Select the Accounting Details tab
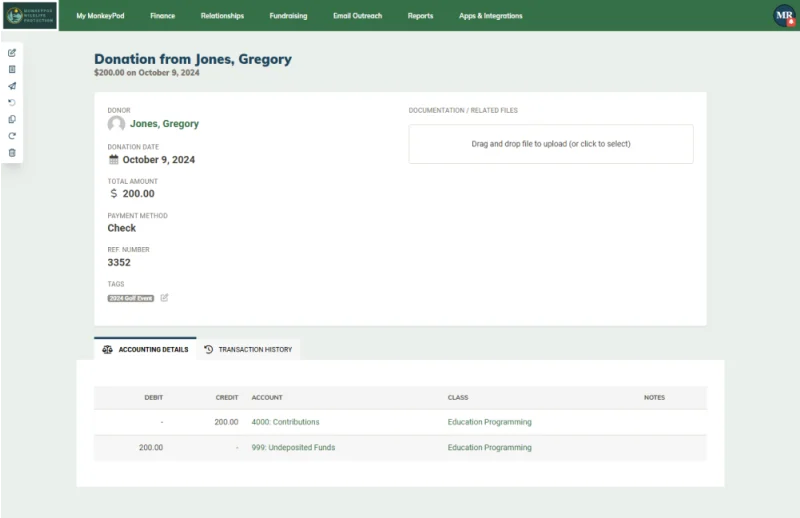The image size is (800, 518). [x=145, y=349]
